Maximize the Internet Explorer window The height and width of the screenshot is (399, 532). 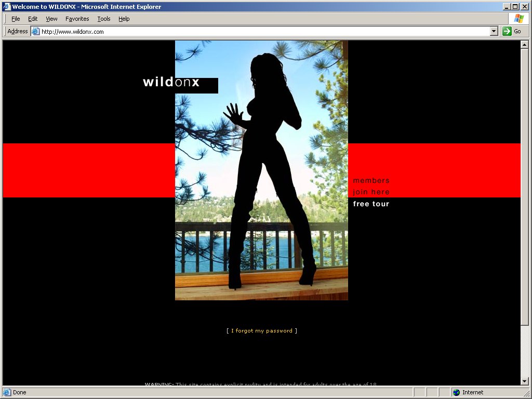coord(515,6)
